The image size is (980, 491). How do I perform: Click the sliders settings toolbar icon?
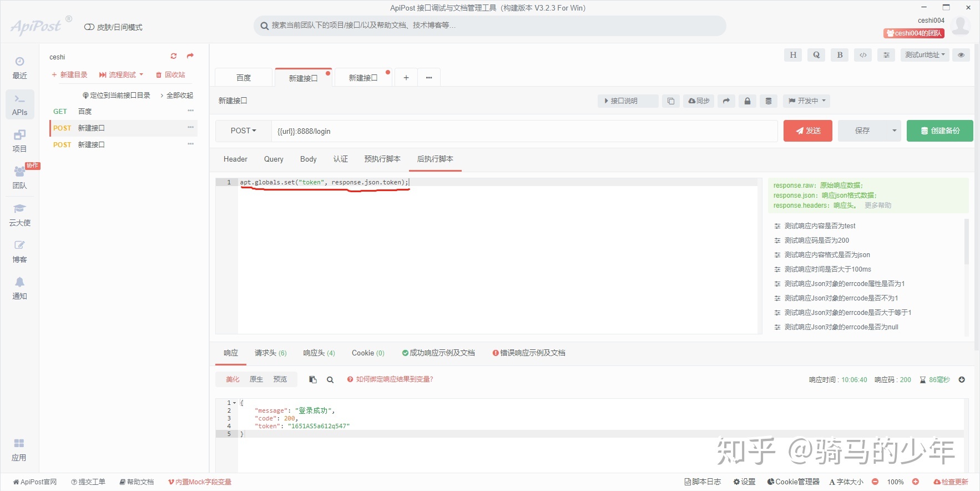(886, 55)
